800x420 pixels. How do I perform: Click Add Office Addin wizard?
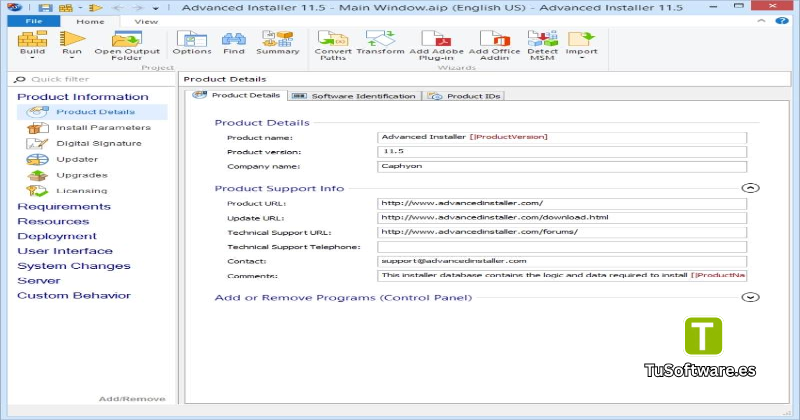coord(494,39)
